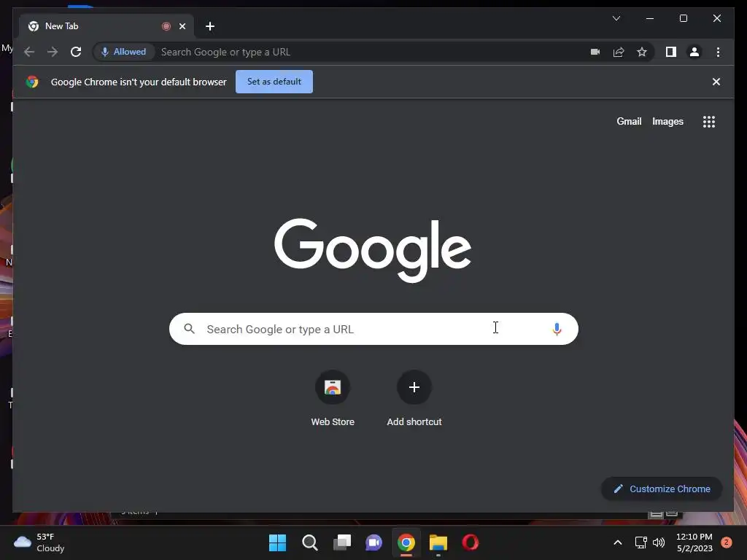Open Chrome's three-dot menu
This screenshot has height=560, width=747.
tap(718, 52)
